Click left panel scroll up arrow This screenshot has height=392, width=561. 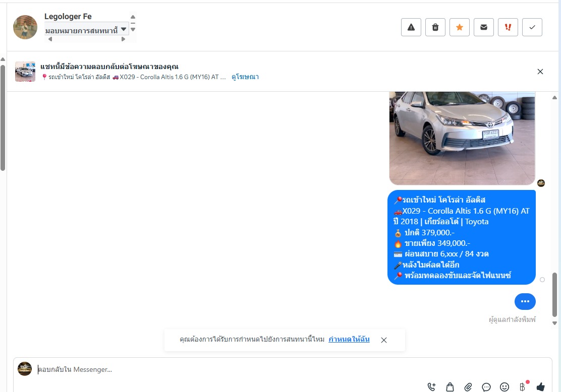point(3,59)
